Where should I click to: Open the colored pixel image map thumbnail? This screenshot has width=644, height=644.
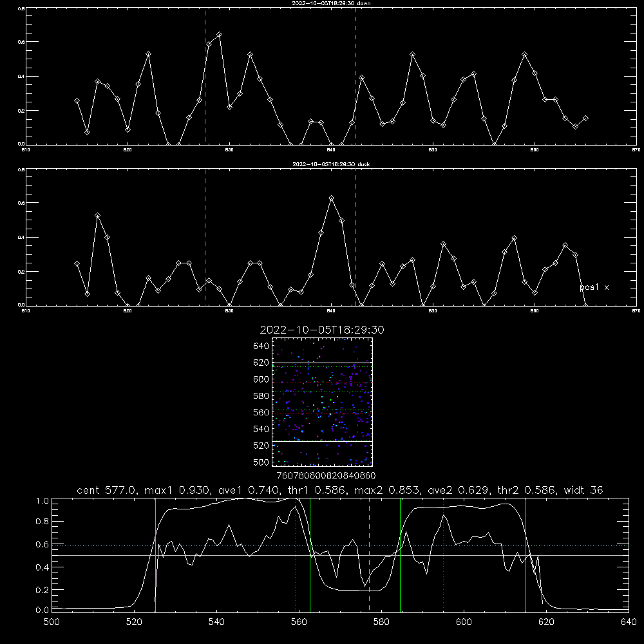322,402
